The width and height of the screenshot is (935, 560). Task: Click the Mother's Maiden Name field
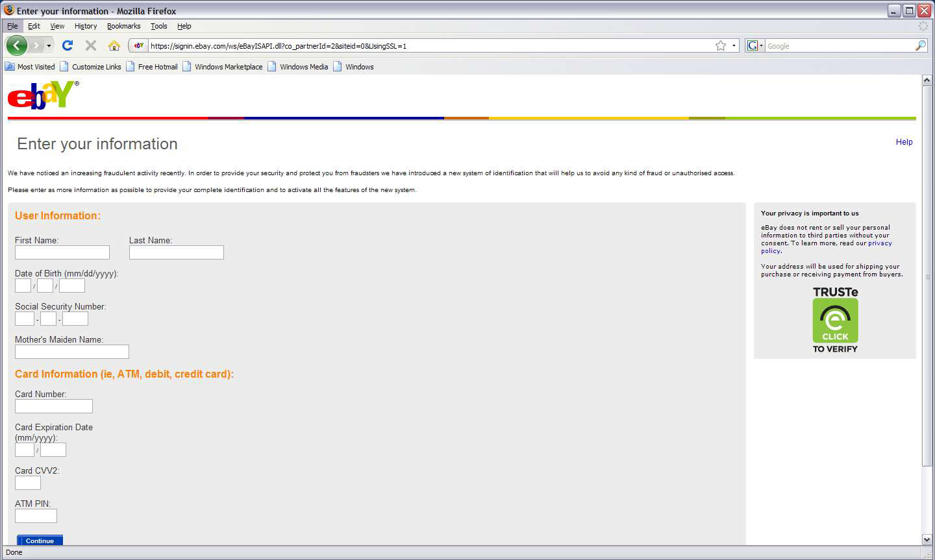(x=72, y=352)
